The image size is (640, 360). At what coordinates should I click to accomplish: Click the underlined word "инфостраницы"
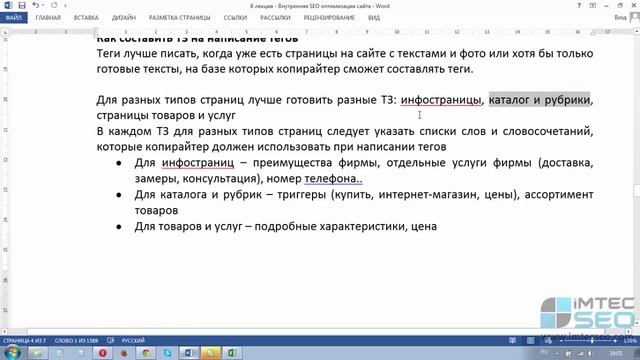pos(441,100)
